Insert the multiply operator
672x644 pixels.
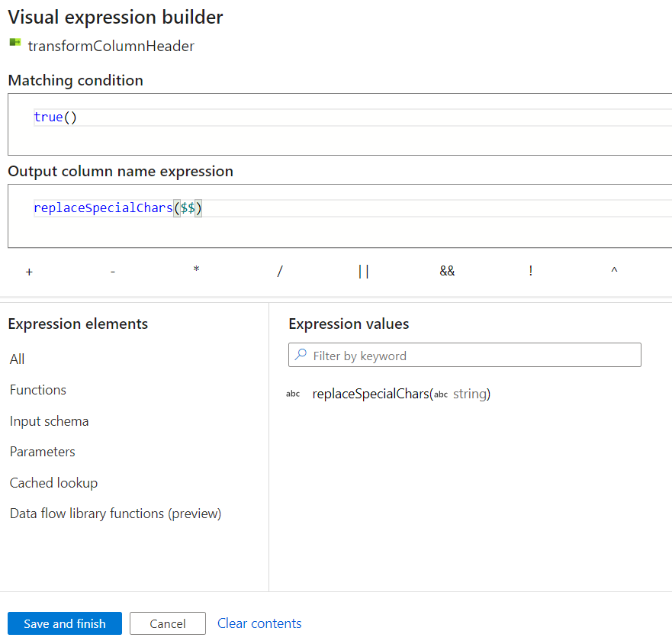[196, 270]
